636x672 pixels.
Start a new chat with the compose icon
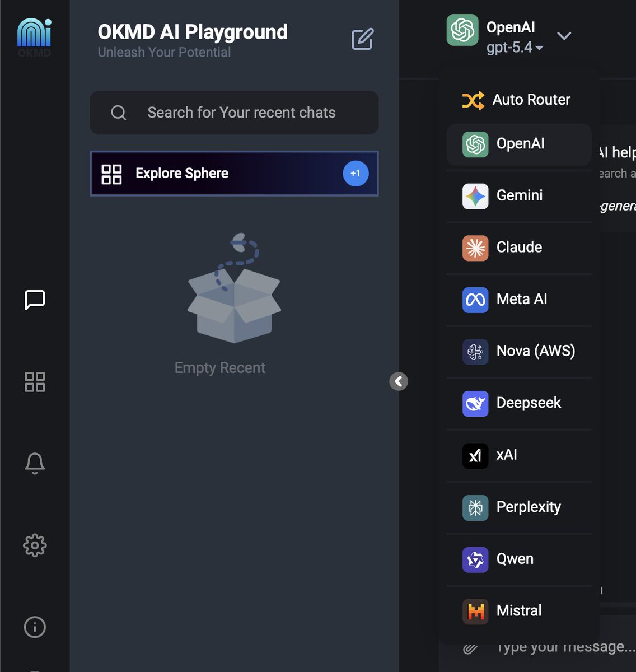coord(362,39)
